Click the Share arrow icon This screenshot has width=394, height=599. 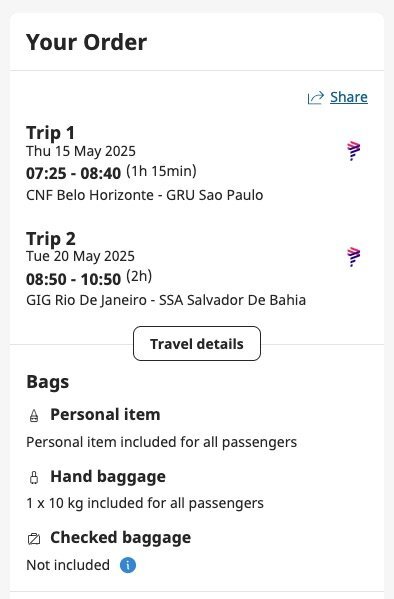pyautogui.click(x=316, y=98)
